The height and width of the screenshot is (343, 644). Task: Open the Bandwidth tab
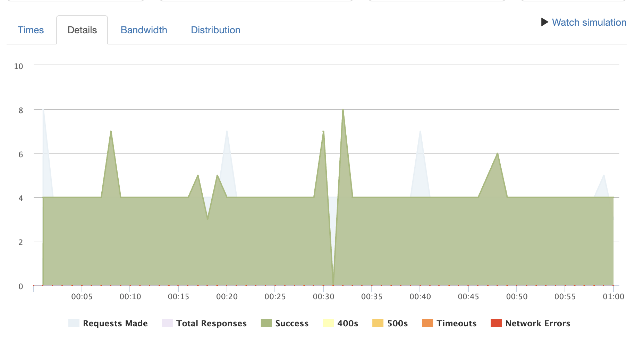click(144, 30)
